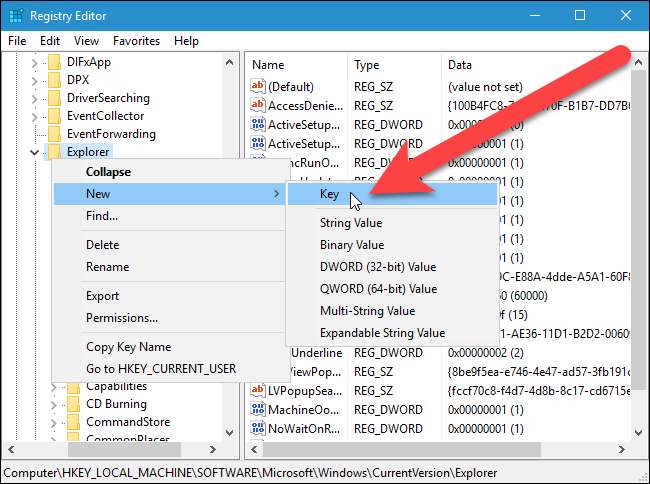
Task: Click Permissions... in the context menu
Action: click(122, 318)
